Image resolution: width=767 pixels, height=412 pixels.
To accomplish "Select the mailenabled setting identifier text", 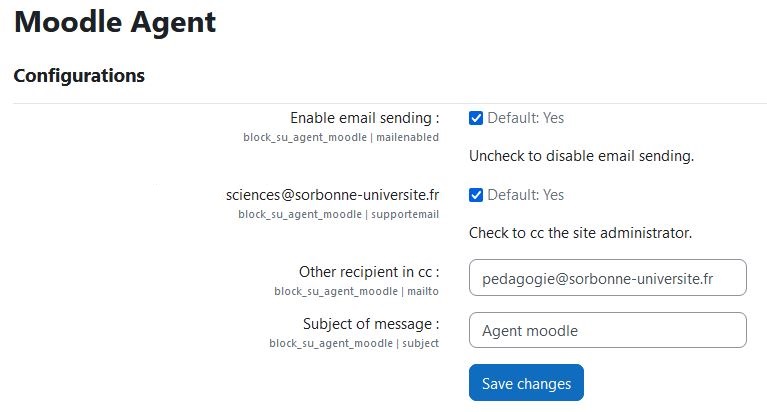I will click(x=407, y=137).
